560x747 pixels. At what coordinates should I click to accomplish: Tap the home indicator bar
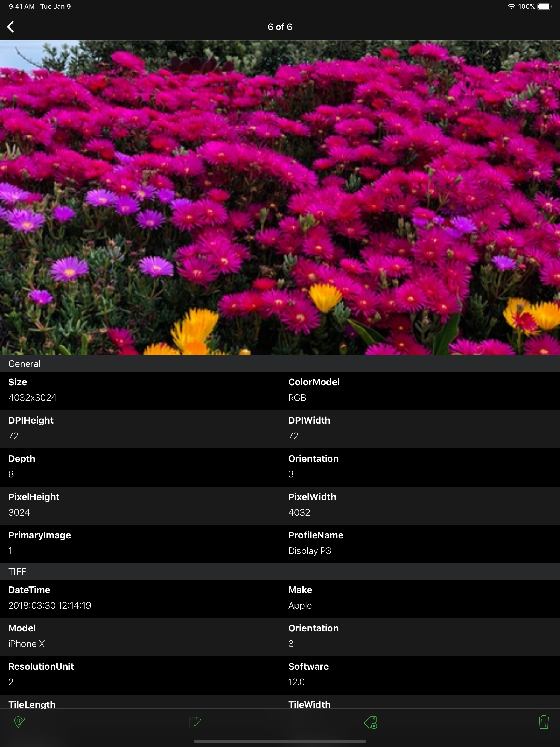point(280,741)
